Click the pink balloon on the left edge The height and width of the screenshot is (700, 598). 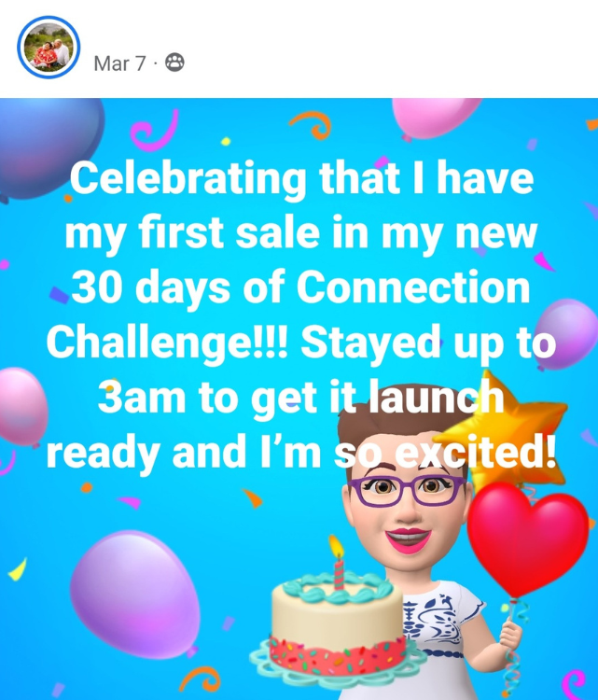point(22,407)
